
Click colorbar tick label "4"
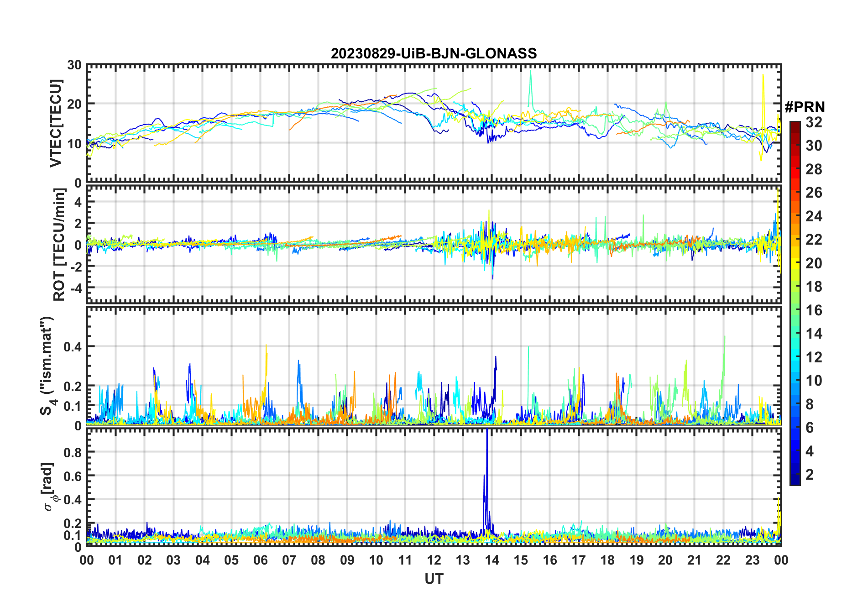click(810, 451)
